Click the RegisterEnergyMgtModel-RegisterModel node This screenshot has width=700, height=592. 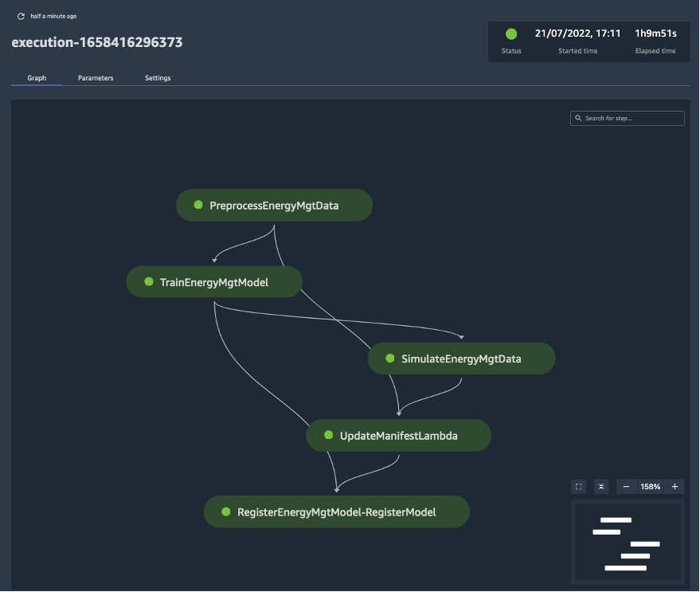tap(336, 512)
